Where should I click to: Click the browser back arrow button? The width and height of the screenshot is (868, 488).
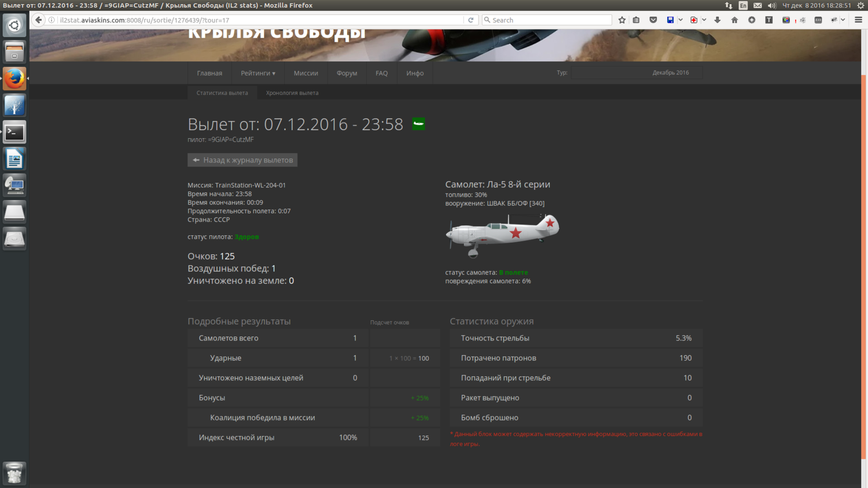(x=39, y=20)
